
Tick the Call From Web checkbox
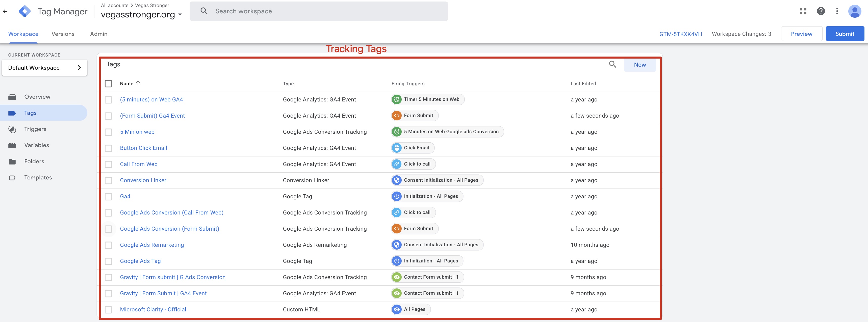(108, 164)
